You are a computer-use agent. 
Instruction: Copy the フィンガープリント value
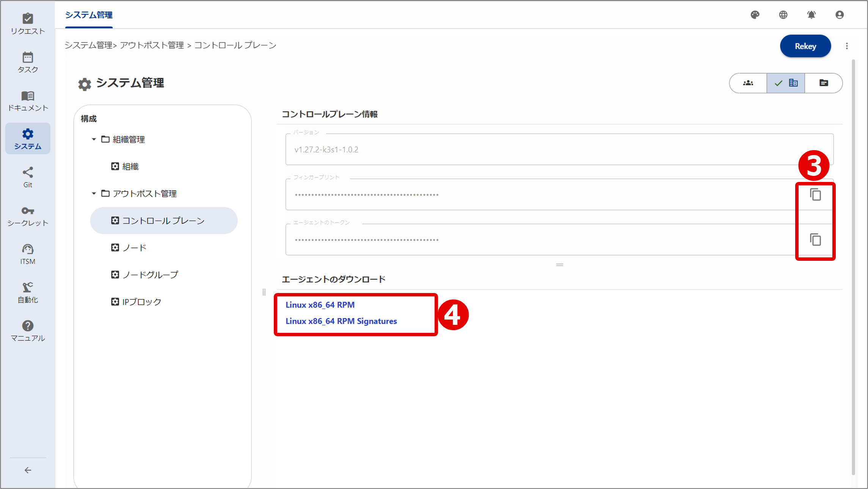pyautogui.click(x=815, y=194)
